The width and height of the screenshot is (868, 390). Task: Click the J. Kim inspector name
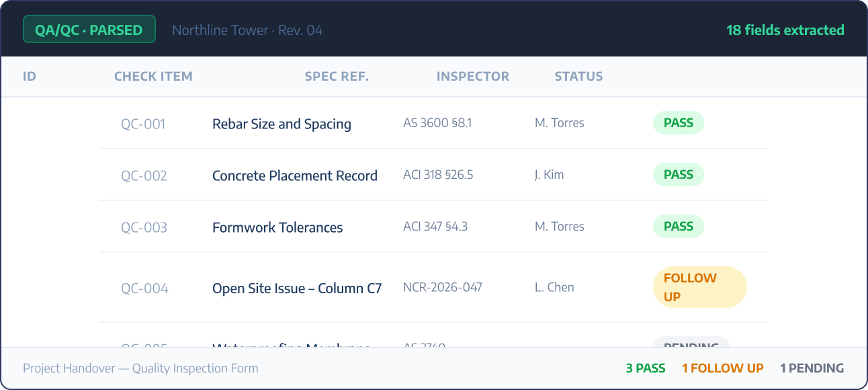549,175
